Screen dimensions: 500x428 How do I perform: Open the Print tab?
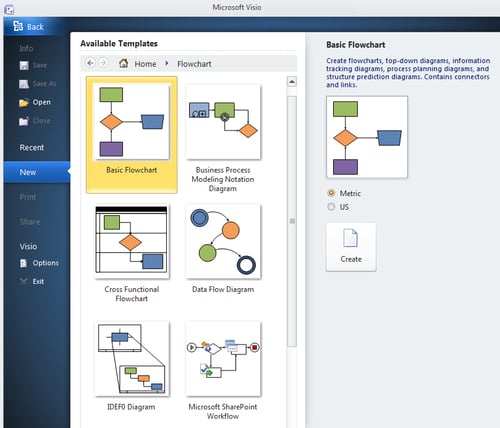[28, 197]
